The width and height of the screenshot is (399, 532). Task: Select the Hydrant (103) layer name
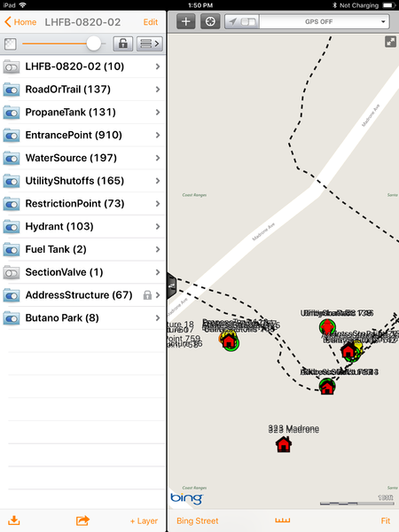pos(59,226)
